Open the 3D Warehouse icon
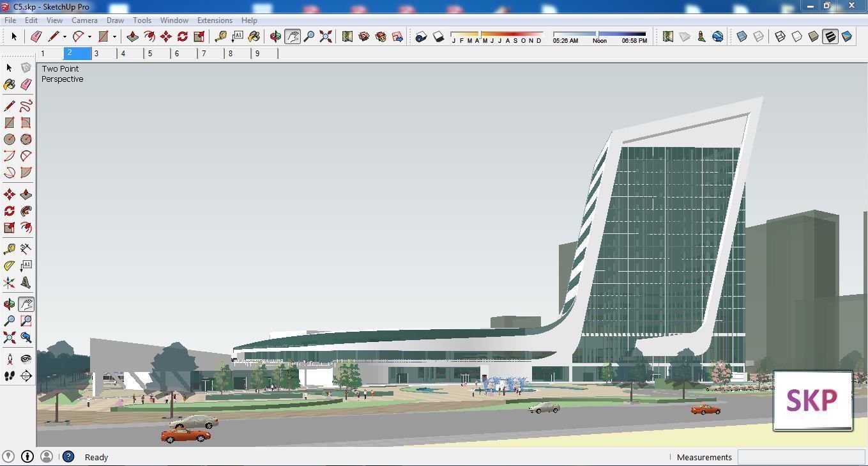The image size is (868, 466). pyautogui.click(x=364, y=36)
